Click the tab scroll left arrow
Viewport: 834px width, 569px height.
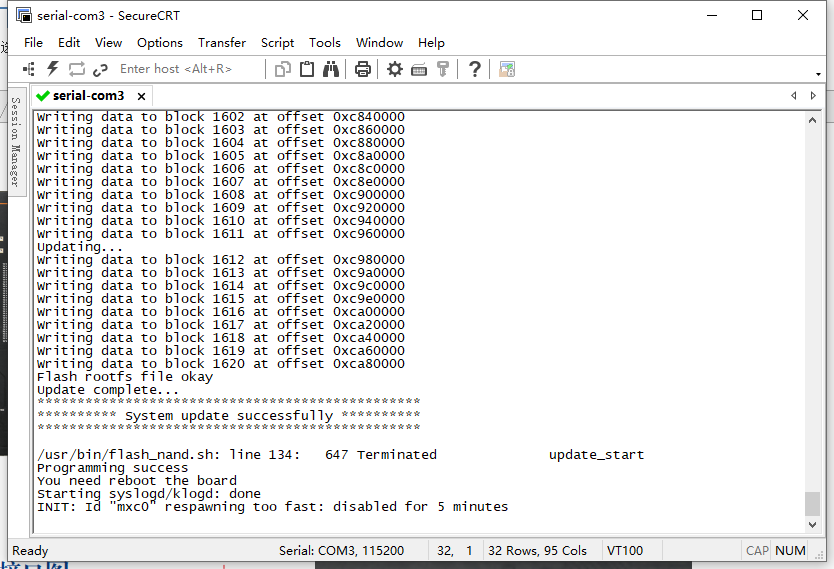(x=794, y=96)
